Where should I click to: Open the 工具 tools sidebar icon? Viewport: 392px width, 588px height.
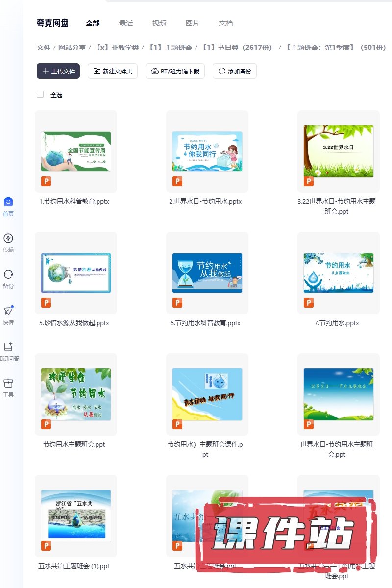pos(8,383)
